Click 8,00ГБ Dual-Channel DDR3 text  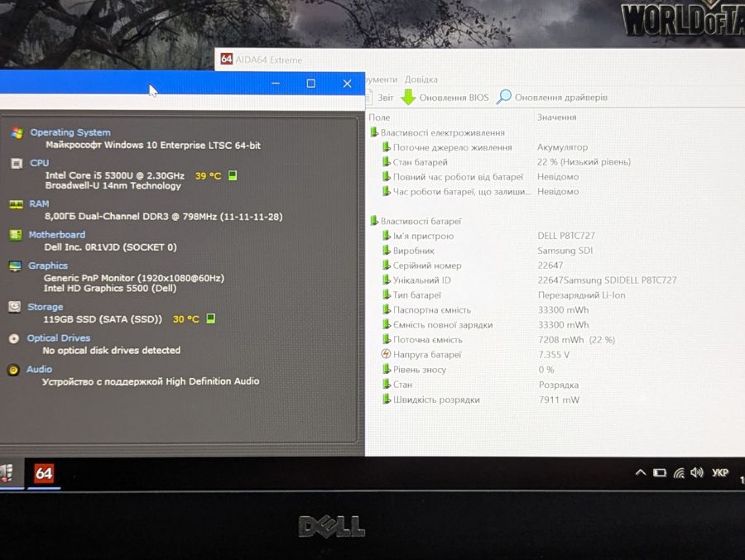pyautogui.click(x=163, y=217)
